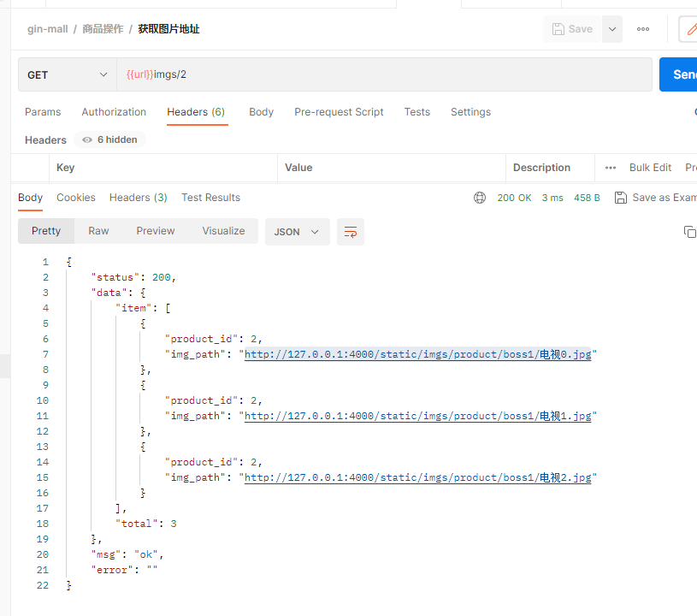This screenshot has width=697, height=616.
Task: Click the Value column header
Action: pyautogui.click(x=298, y=168)
